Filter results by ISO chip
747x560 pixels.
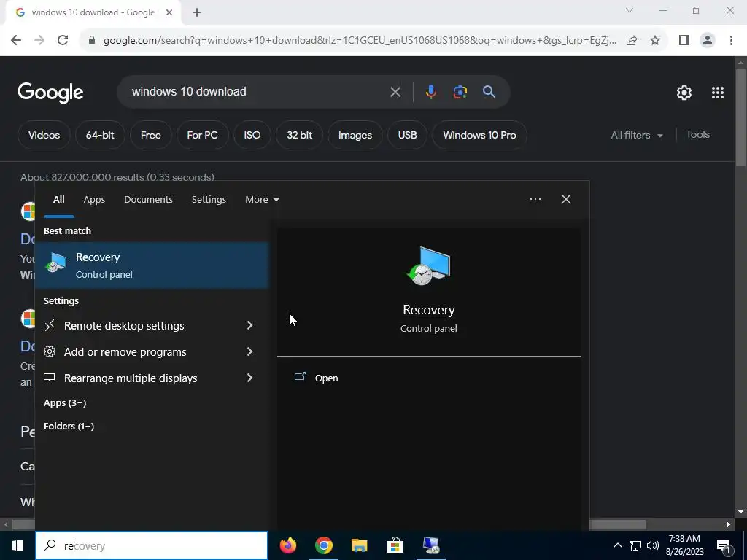tap(252, 135)
